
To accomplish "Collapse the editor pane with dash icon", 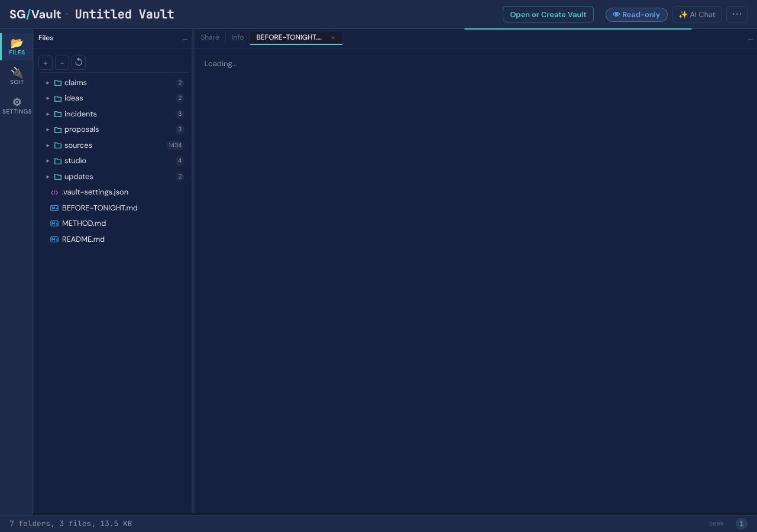I will point(750,38).
